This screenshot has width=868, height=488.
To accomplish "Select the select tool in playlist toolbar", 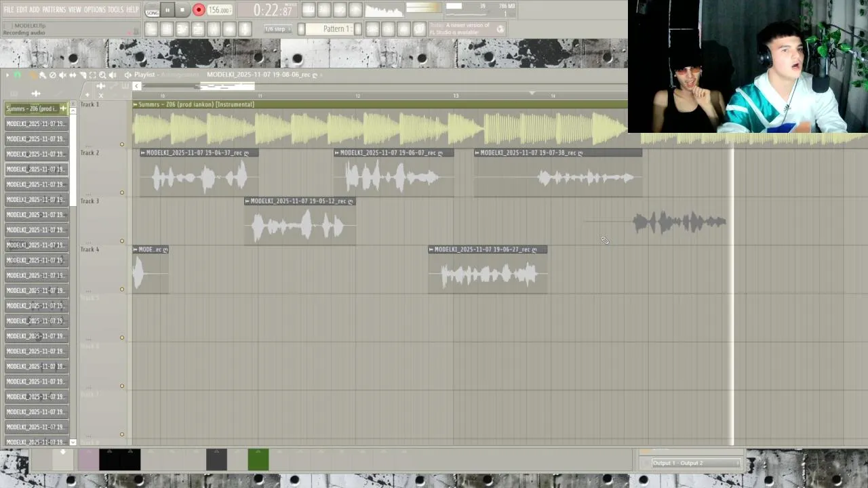I will 93,75.
